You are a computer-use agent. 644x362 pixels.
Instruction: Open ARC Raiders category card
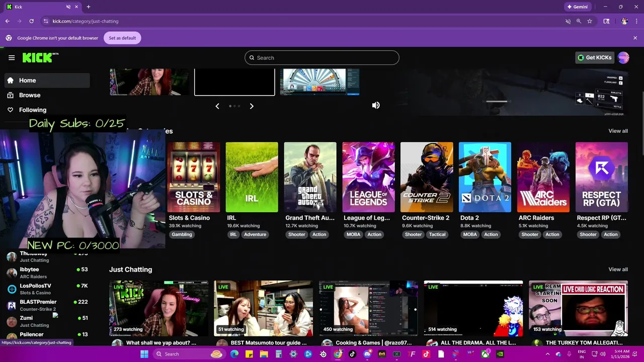pos(543,177)
